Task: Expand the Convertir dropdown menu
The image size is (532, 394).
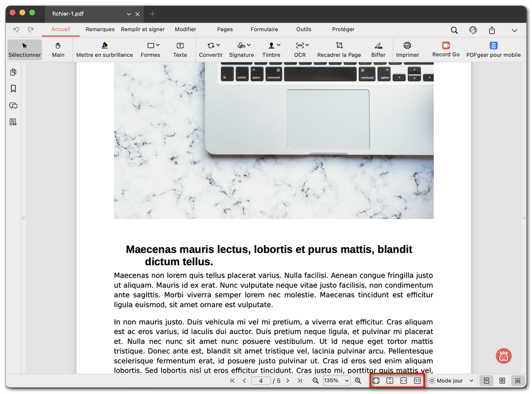Action: (211, 49)
